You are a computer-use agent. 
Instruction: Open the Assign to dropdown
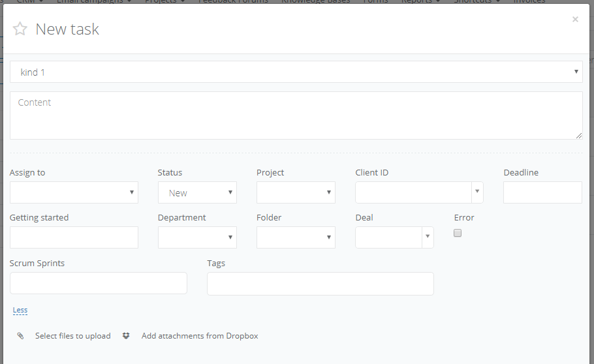coord(74,192)
